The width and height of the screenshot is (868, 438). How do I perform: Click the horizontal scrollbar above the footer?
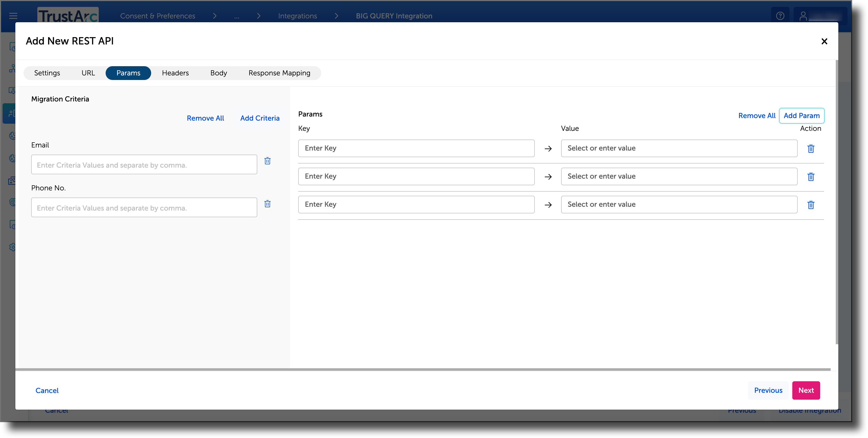pyautogui.click(x=423, y=370)
